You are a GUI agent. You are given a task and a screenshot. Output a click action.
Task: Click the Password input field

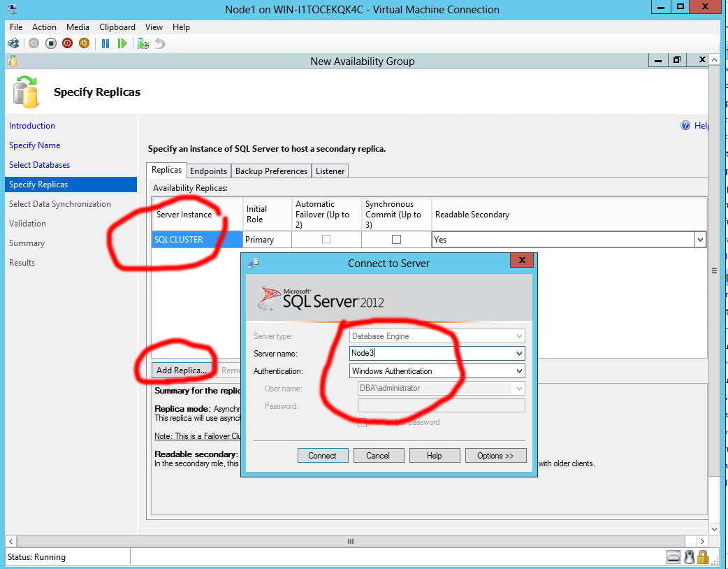[441, 405]
